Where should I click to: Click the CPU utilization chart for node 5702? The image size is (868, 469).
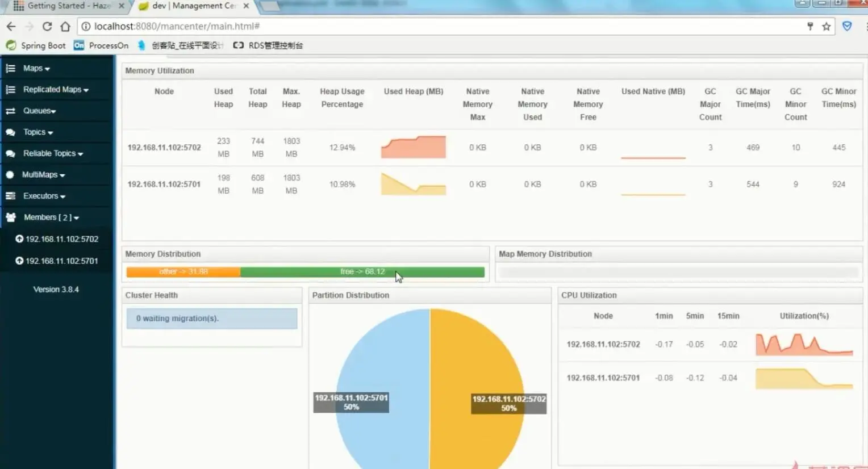pyautogui.click(x=804, y=345)
